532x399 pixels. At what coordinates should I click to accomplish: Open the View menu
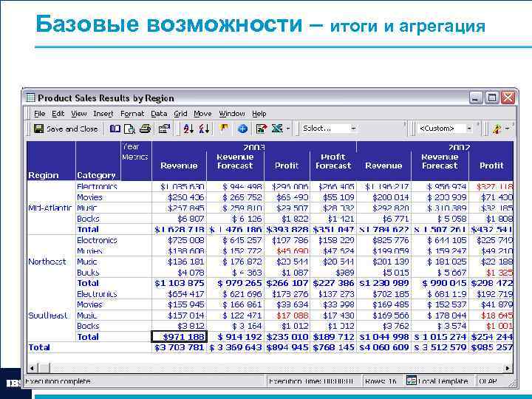[79, 114]
